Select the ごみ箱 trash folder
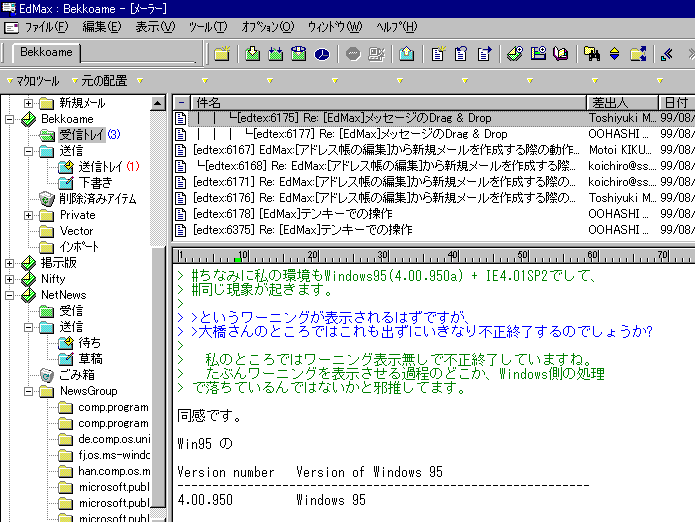Viewport: 695px width, 522px height. [77, 375]
